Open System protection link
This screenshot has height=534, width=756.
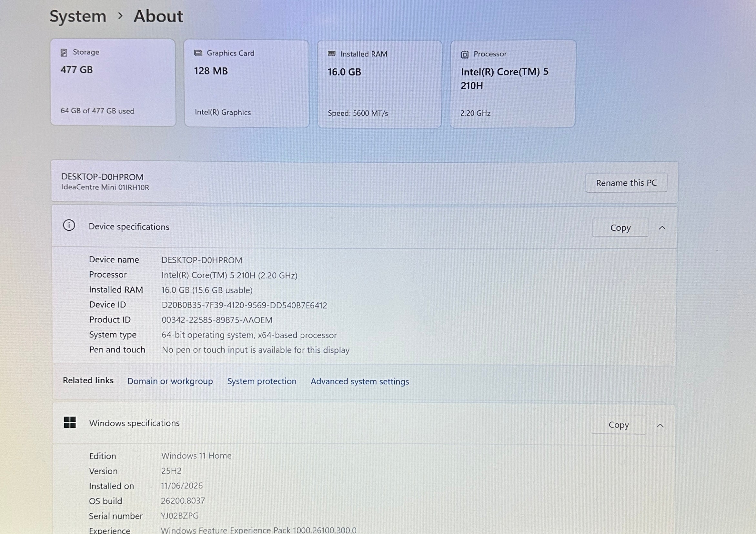262,381
